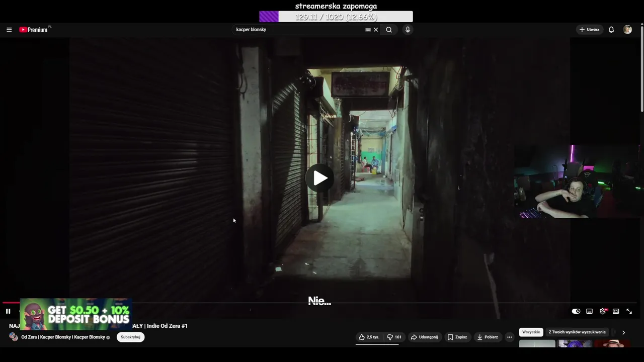
Task: Like the video (2,5 tys.)
Action: point(369,337)
